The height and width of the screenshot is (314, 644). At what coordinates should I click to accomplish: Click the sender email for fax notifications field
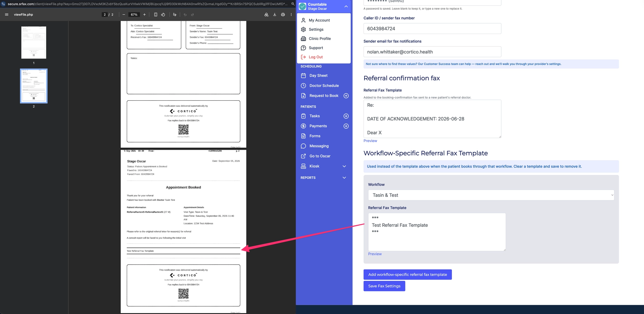[432, 52]
